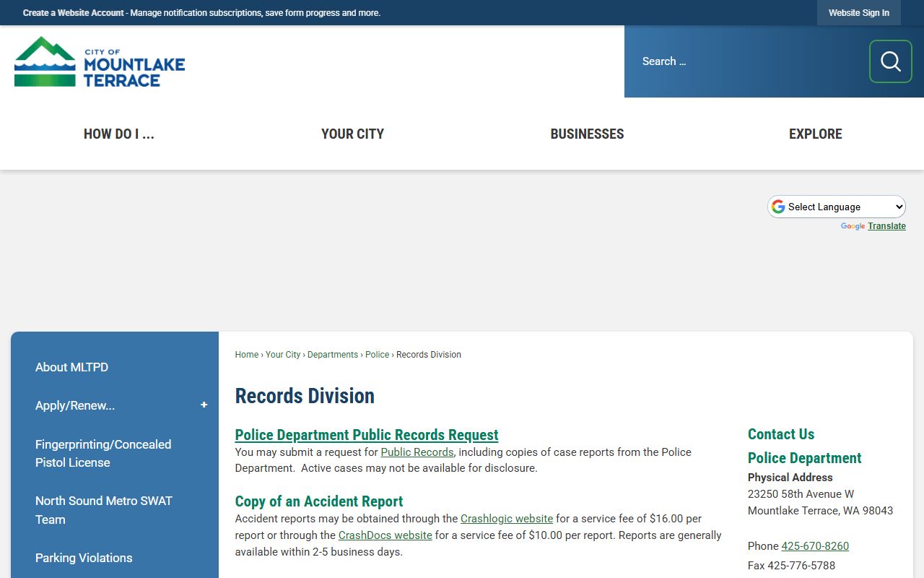The height and width of the screenshot is (578, 924).
Task: Go to About MLTPD sidebar page
Action: point(71,367)
